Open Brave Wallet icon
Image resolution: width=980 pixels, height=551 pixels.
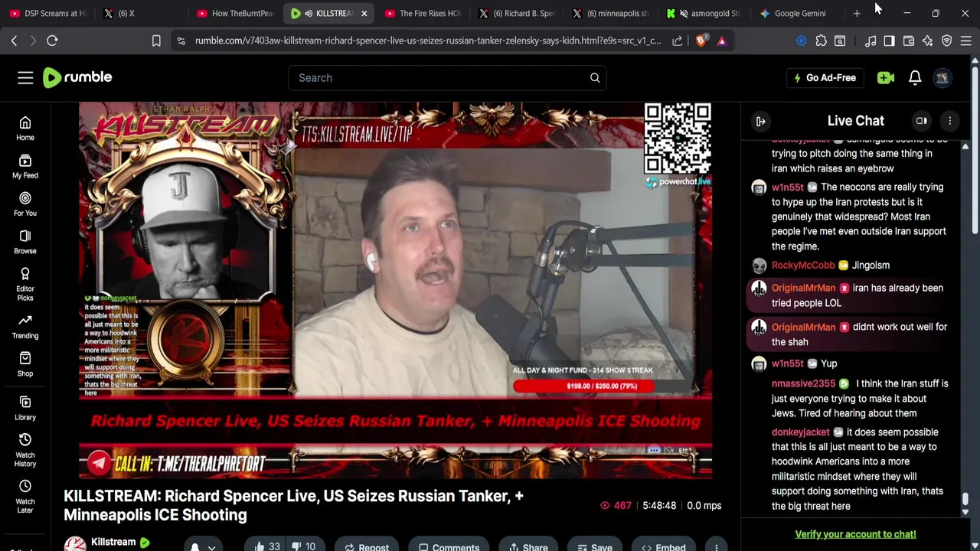pos(909,41)
